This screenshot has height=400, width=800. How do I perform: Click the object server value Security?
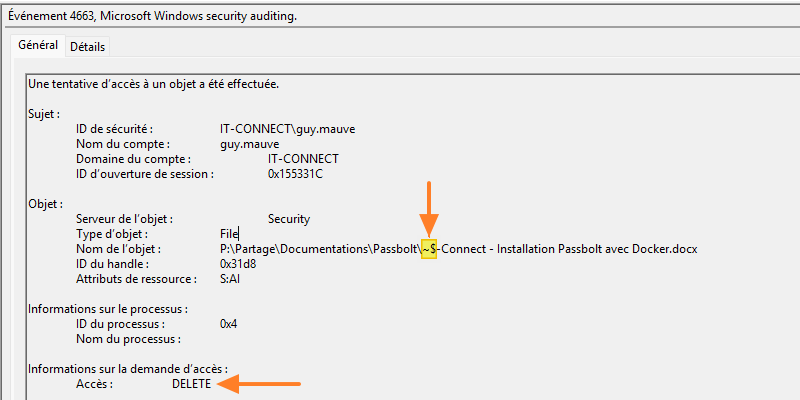point(289,218)
